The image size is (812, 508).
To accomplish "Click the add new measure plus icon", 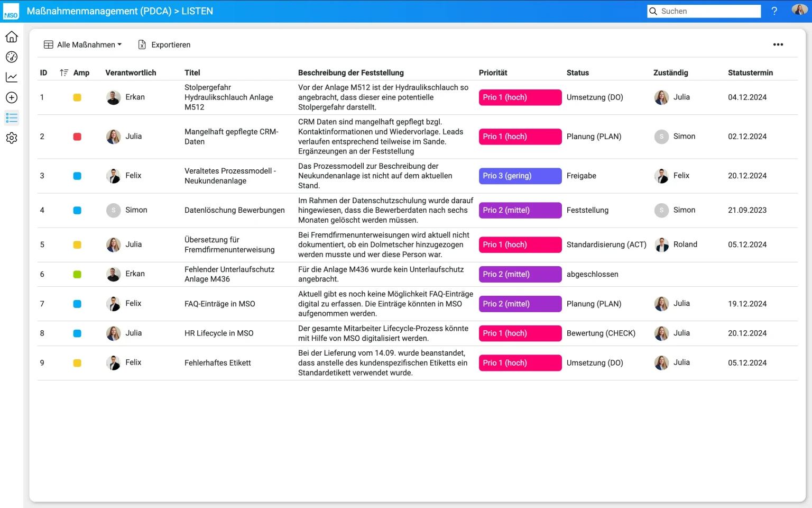I will point(12,97).
